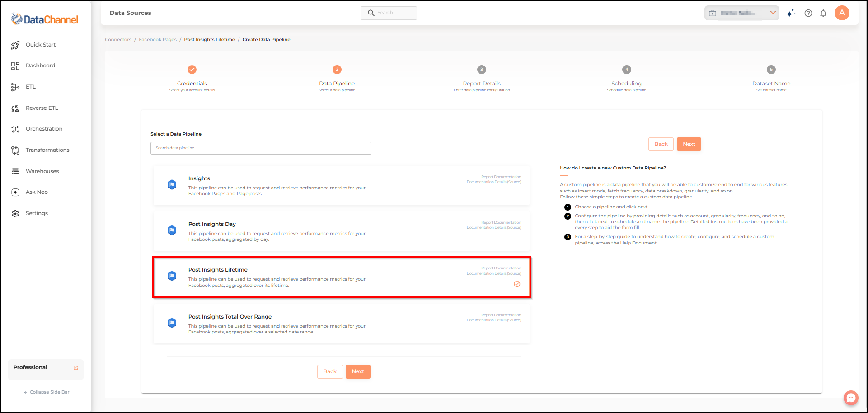Open the help question mark icon

(x=808, y=13)
